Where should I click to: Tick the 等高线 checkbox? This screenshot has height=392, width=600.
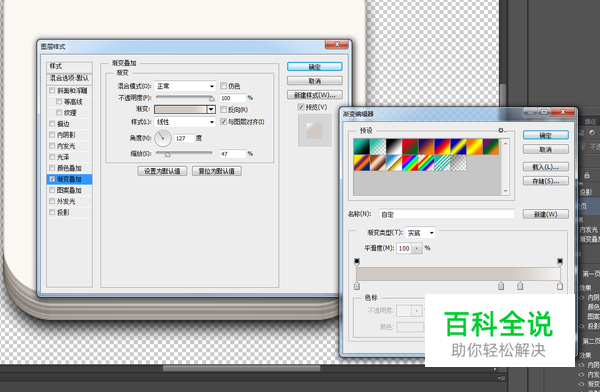59,101
